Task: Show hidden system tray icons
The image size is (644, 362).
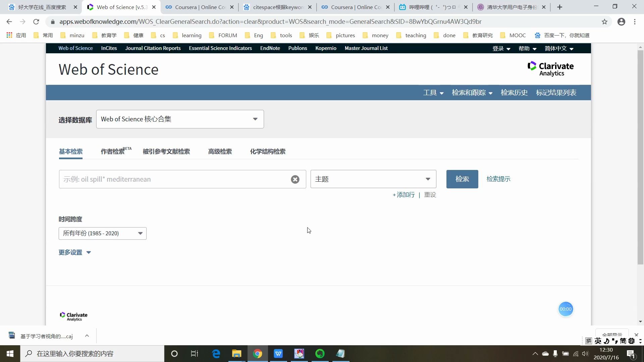Action: click(535, 354)
